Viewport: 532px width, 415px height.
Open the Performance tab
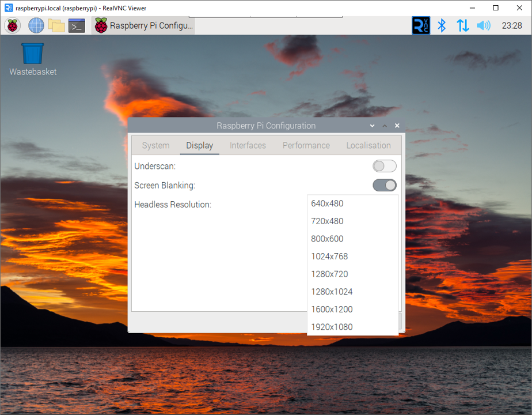click(x=306, y=145)
